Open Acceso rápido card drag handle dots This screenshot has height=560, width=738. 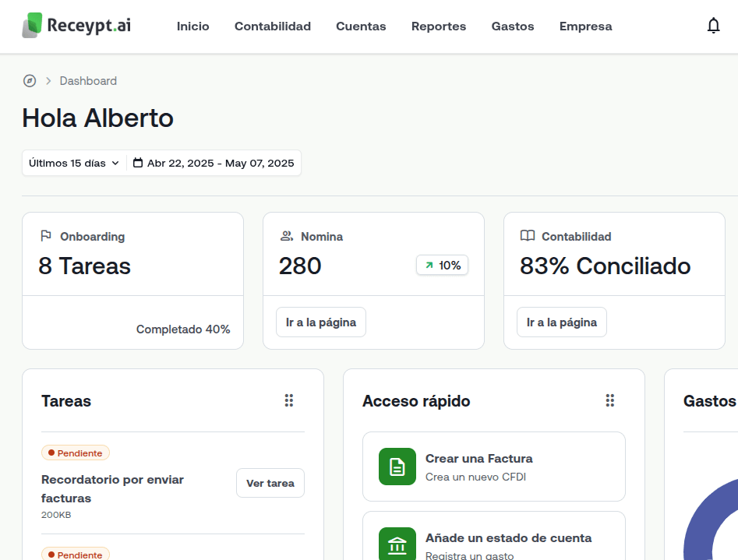coord(610,400)
